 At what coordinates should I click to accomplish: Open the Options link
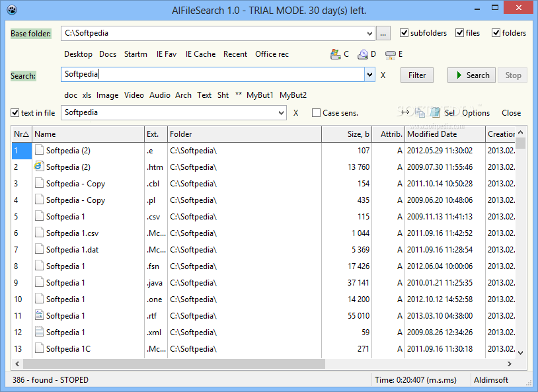point(476,113)
